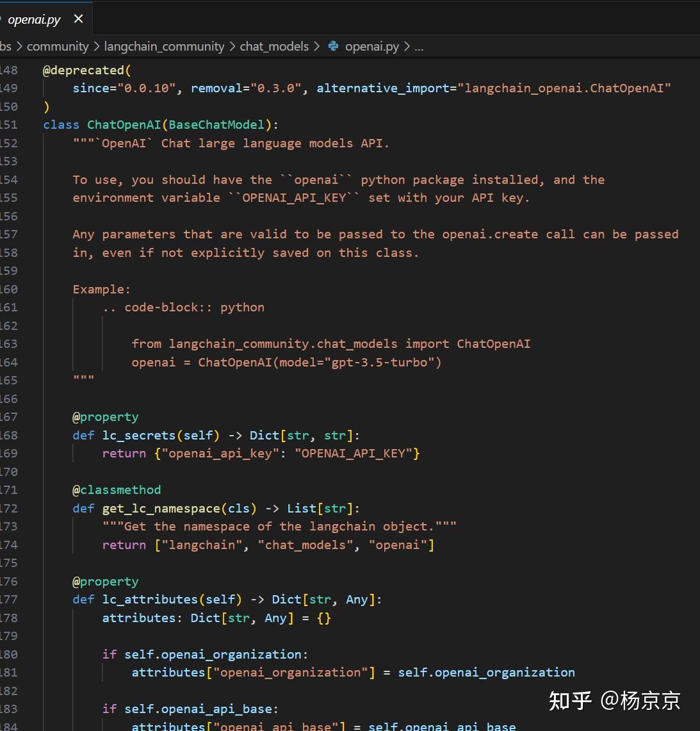Expand the chevron after chat_models in the breadcrumb

click(x=316, y=46)
